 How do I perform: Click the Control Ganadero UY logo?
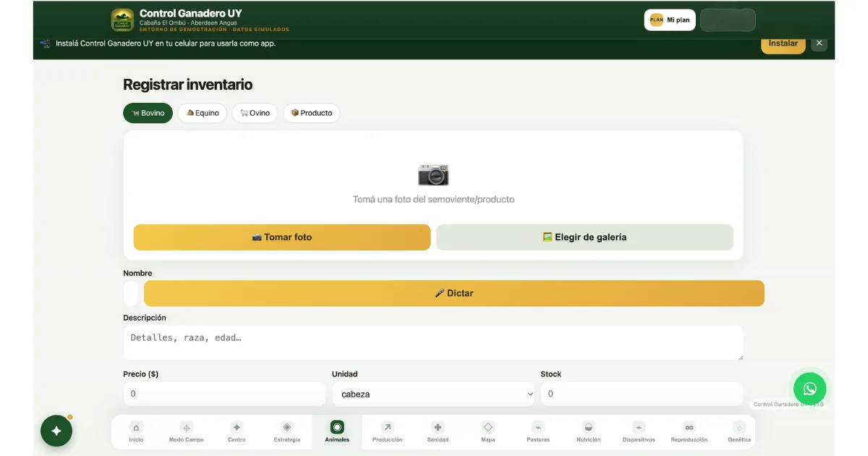(x=122, y=20)
